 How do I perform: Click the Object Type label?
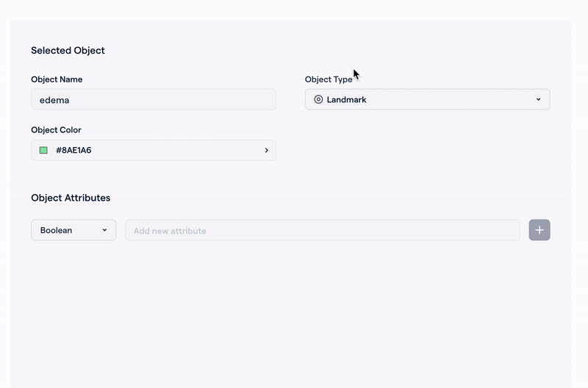click(329, 79)
